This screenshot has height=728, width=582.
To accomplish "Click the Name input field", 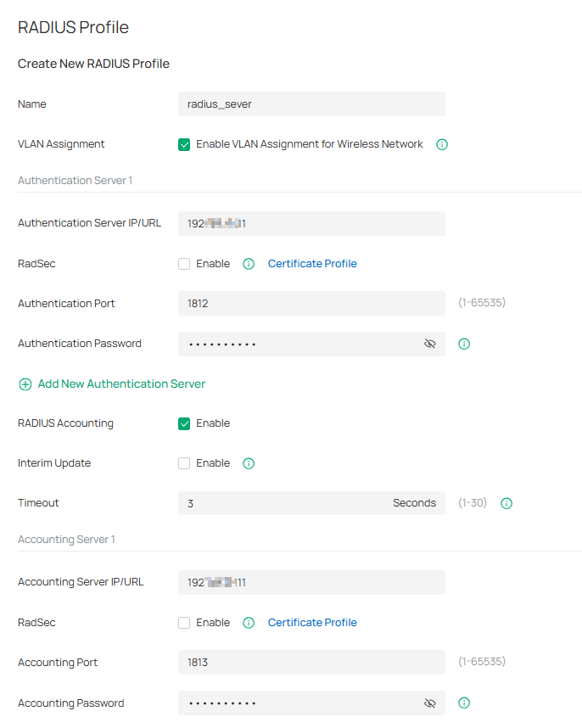I will click(x=311, y=104).
